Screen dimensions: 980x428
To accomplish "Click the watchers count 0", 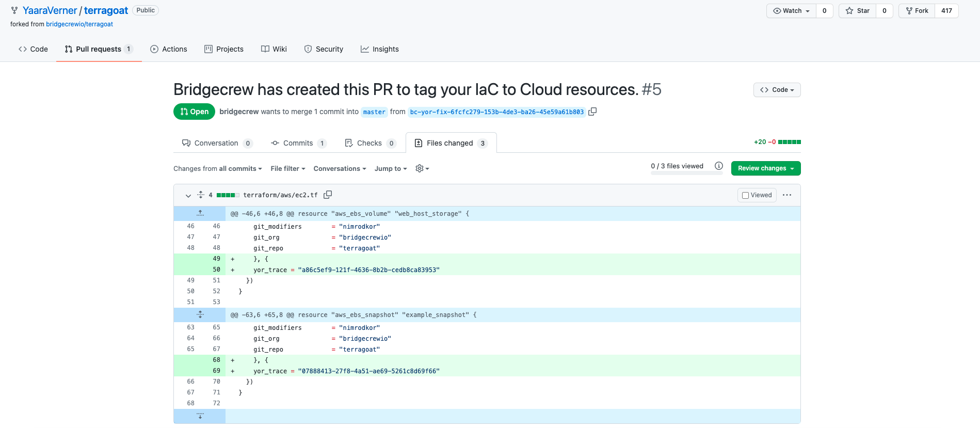I will pyautogui.click(x=824, y=11).
